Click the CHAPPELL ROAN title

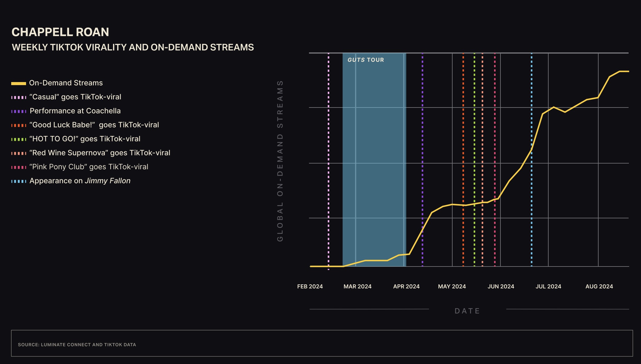click(60, 32)
